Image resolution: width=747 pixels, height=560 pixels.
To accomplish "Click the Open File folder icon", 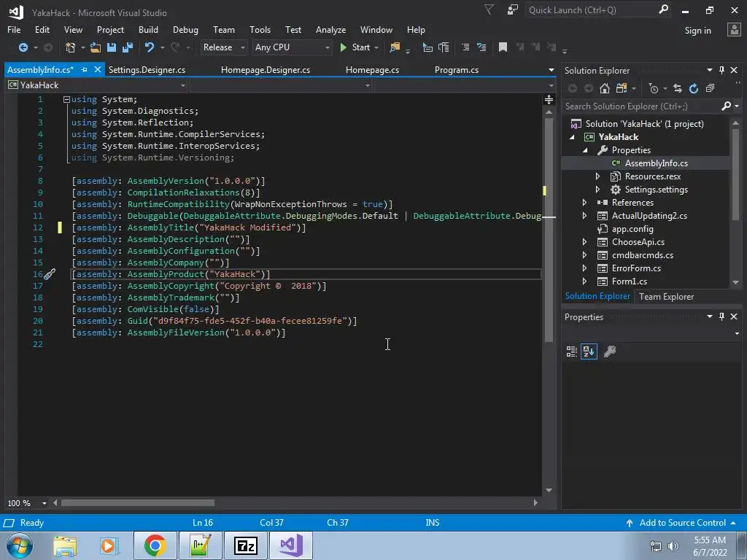I will [96, 47].
